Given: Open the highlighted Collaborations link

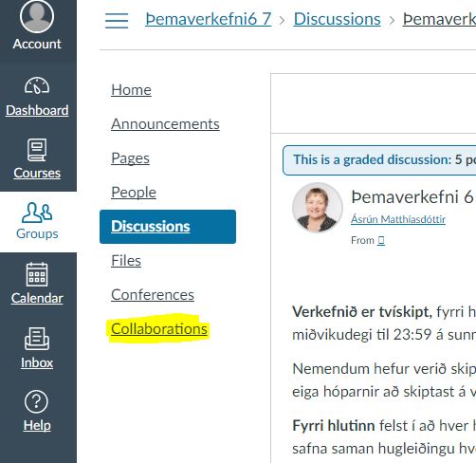Looking at the screenshot, I should point(159,329).
